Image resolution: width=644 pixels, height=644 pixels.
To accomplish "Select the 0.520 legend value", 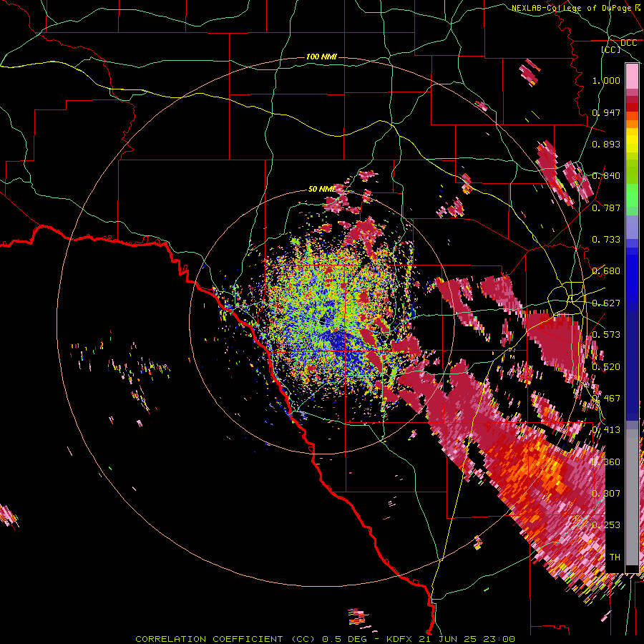I will (x=606, y=367).
